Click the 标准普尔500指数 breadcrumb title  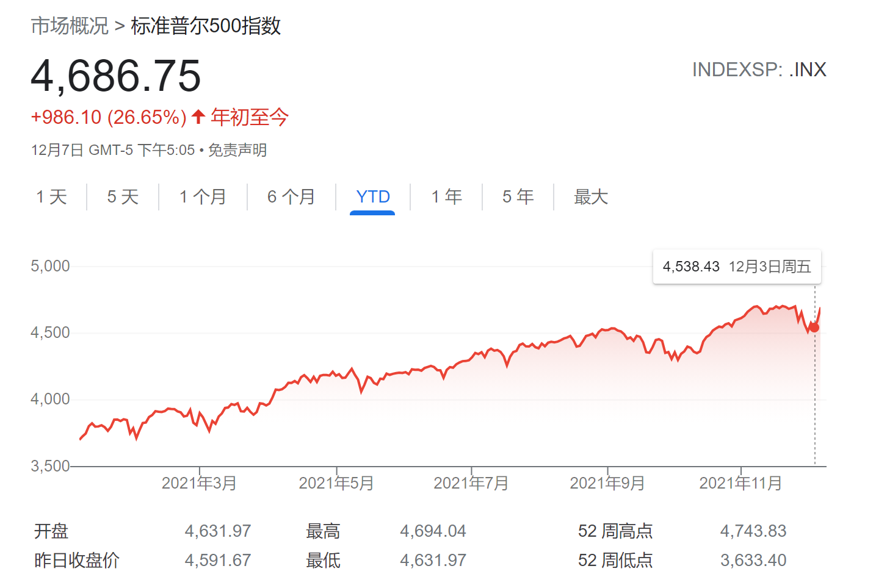[206, 26]
